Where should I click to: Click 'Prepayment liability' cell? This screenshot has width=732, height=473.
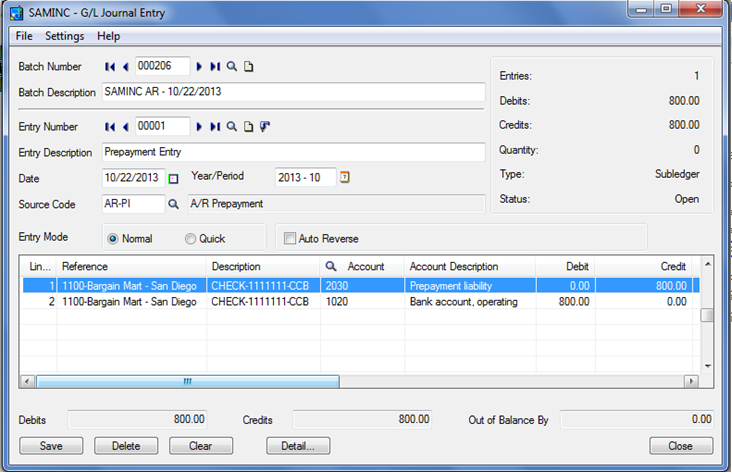[x=470, y=286]
